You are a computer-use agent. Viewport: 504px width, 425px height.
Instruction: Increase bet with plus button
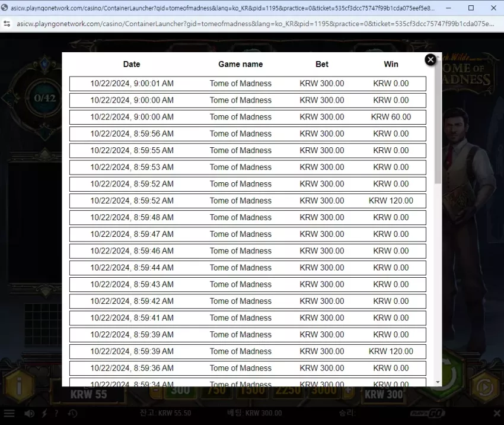(349, 391)
